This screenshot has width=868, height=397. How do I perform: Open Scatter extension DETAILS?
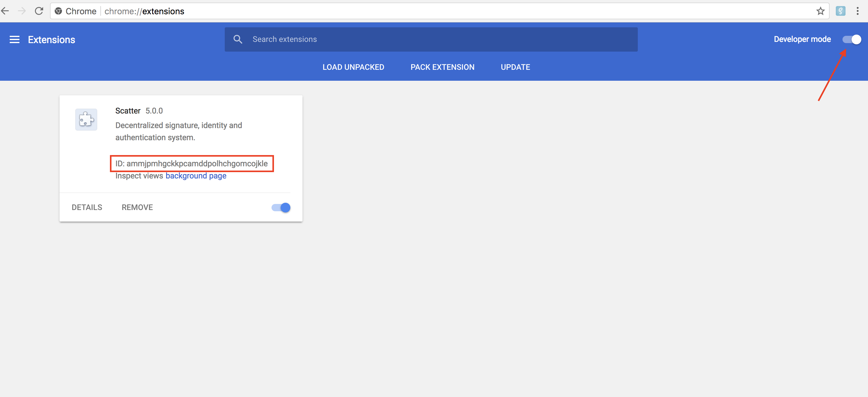tap(87, 207)
